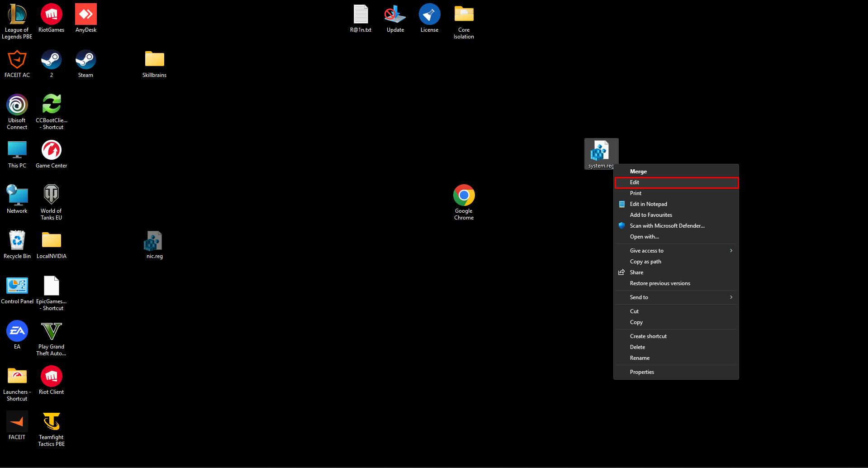
Task: Choose Edit in Notepad
Action: point(676,204)
